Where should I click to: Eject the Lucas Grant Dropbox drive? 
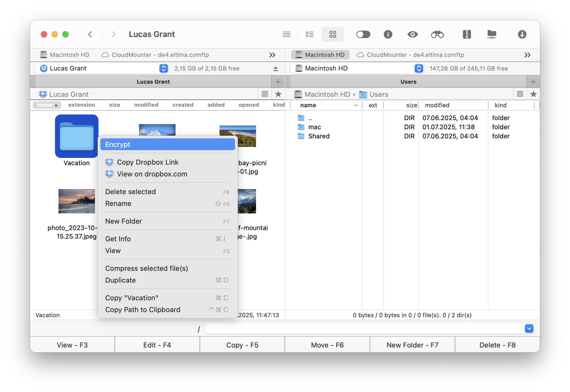pos(275,69)
